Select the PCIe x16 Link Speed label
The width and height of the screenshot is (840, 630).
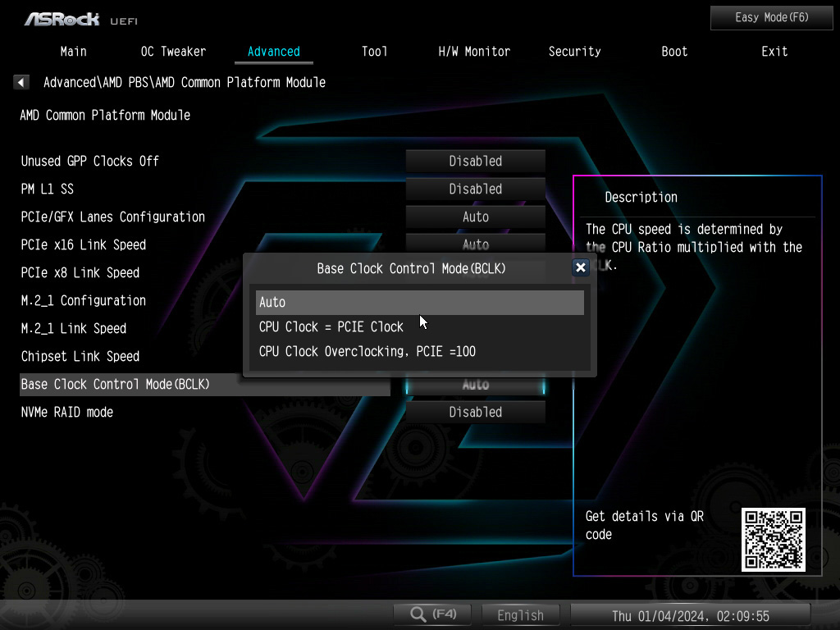84,244
